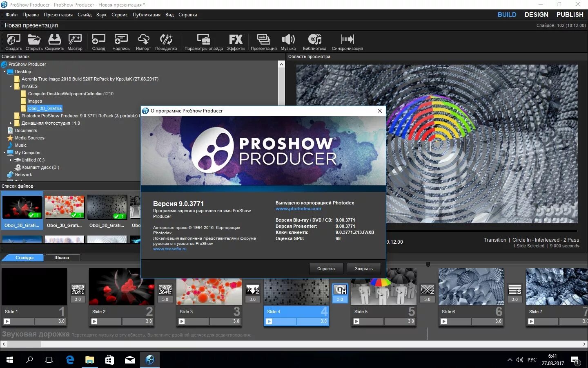The height and width of the screenshot is (368, 588).
Task: Collapse the IMAGES folder node
Action: 11,86
